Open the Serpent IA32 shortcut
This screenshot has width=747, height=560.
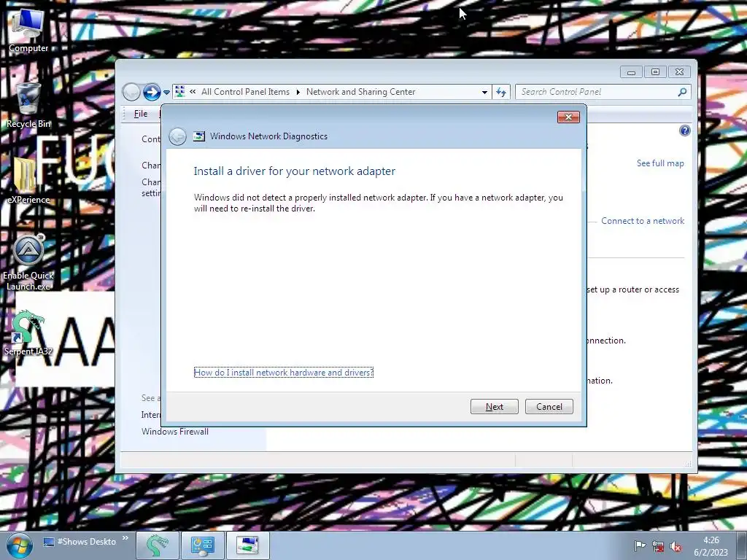28,332
